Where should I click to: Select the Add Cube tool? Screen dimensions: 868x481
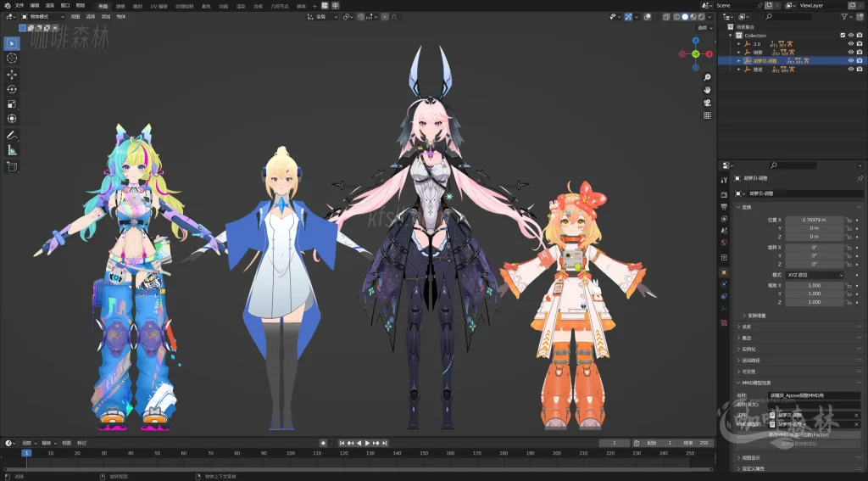pos(12,166)
